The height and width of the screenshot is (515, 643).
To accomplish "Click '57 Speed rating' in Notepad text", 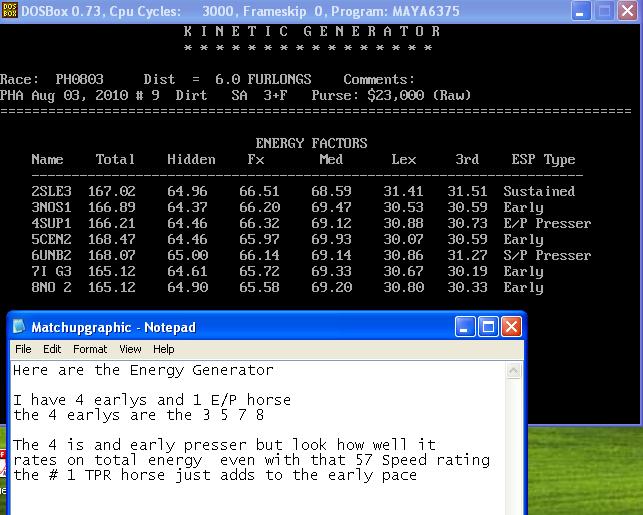I will coord(422,460).
